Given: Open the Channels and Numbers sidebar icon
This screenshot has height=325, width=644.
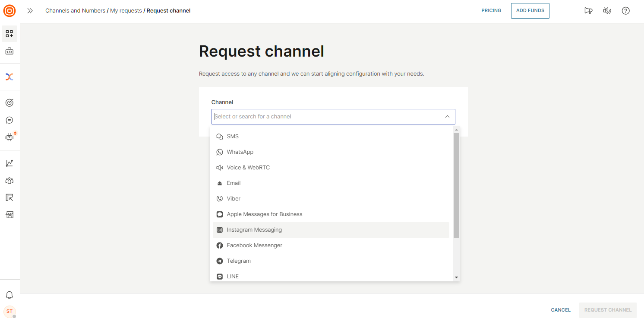Looking at the screenshot, I should click(x=9, y=198).
